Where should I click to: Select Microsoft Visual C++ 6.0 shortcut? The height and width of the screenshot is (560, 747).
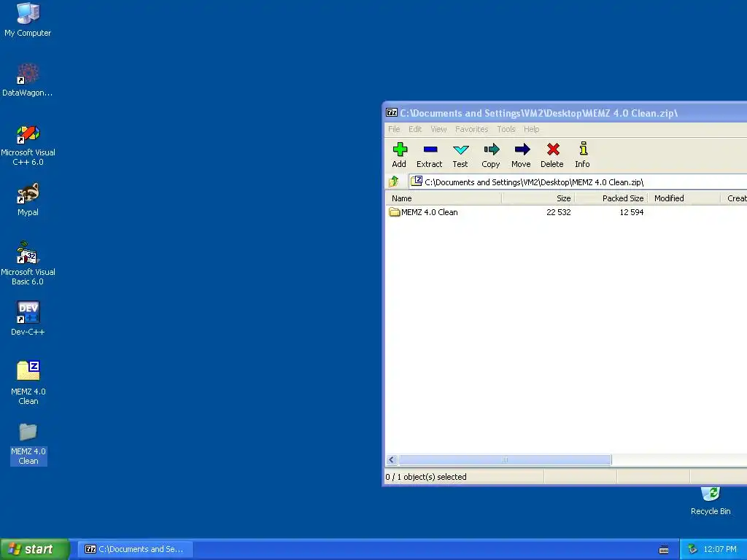coord(28,145)
